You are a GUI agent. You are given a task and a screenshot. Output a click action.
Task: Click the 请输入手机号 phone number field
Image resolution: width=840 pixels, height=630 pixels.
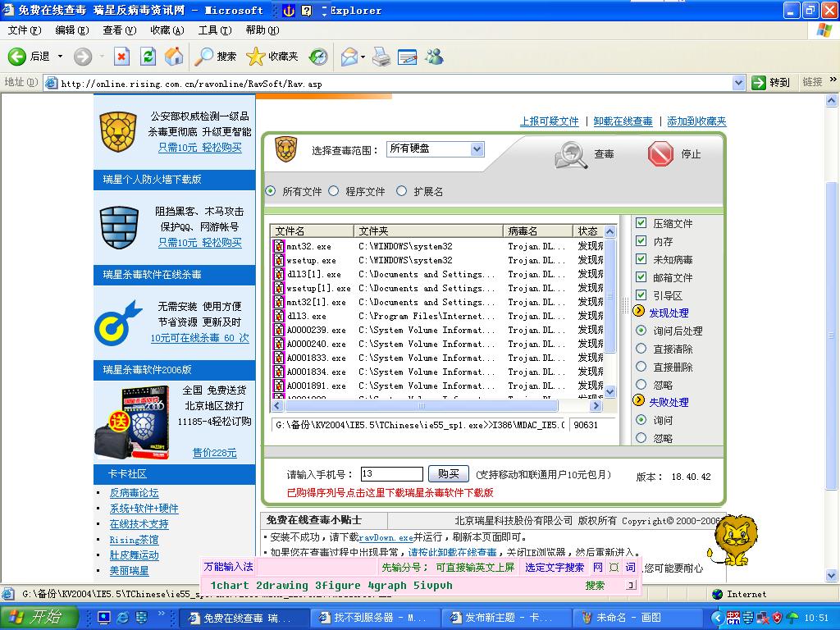pos(391,473)
